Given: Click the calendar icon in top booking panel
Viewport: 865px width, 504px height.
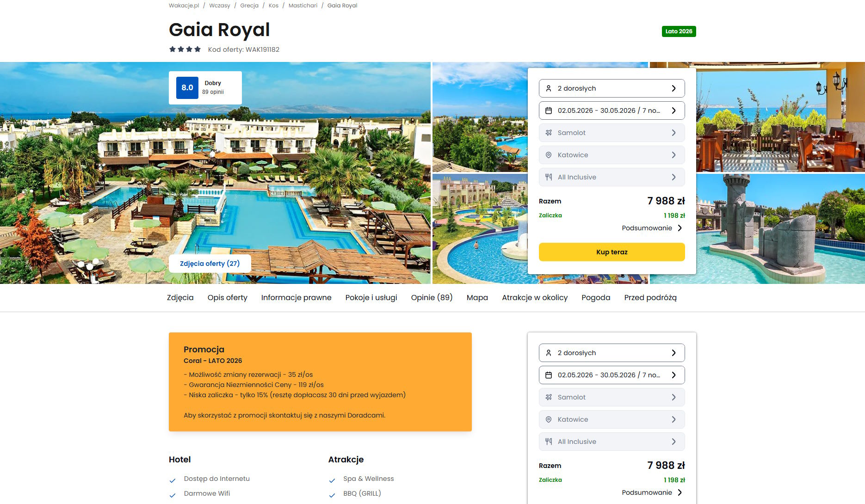Looking at the screenshot, I should [x=549, y=111].
